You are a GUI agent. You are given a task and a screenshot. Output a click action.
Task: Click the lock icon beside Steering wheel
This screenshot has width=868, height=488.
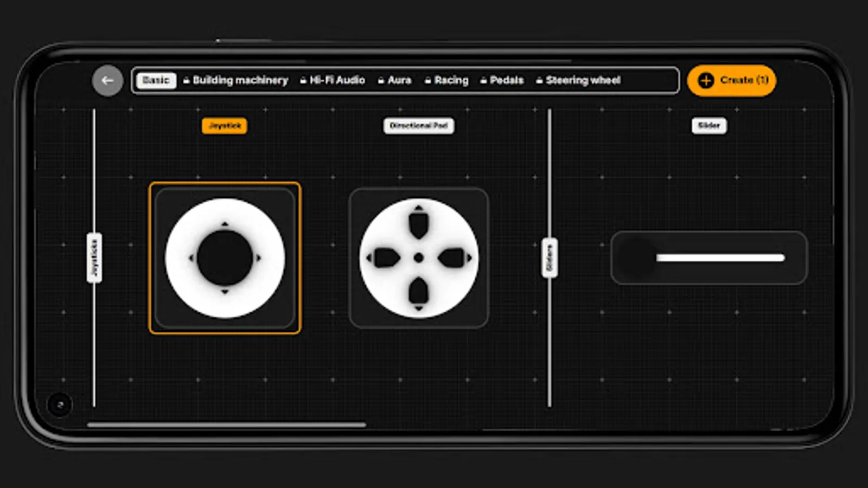click(538, 80)
